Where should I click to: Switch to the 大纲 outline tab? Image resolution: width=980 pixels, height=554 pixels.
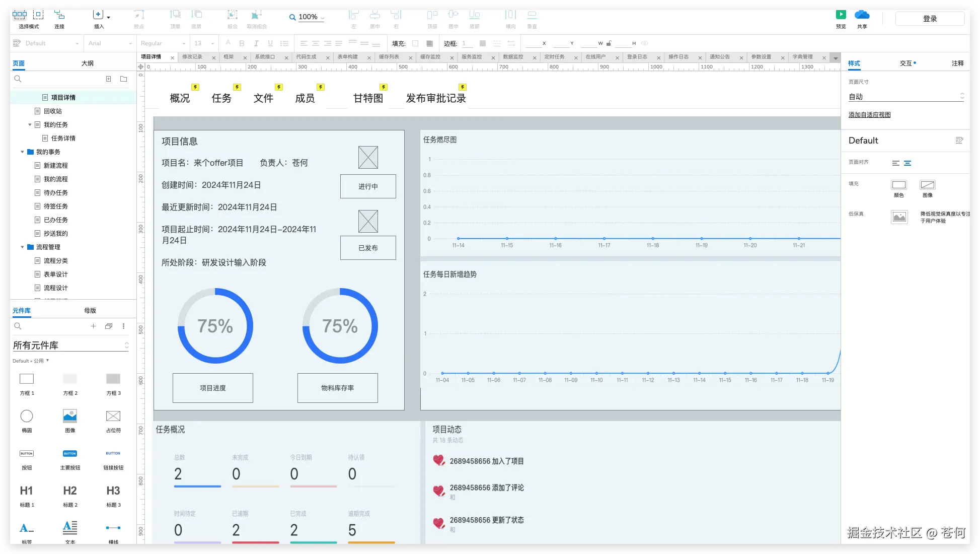[88, 63]
